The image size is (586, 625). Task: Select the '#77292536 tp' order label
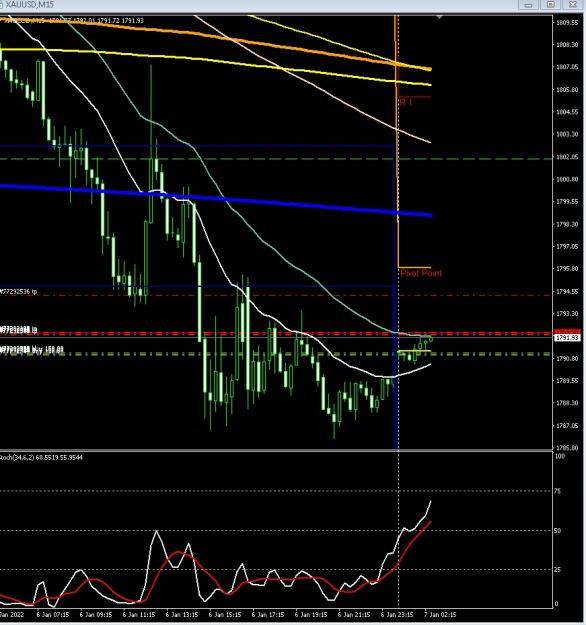18,292
